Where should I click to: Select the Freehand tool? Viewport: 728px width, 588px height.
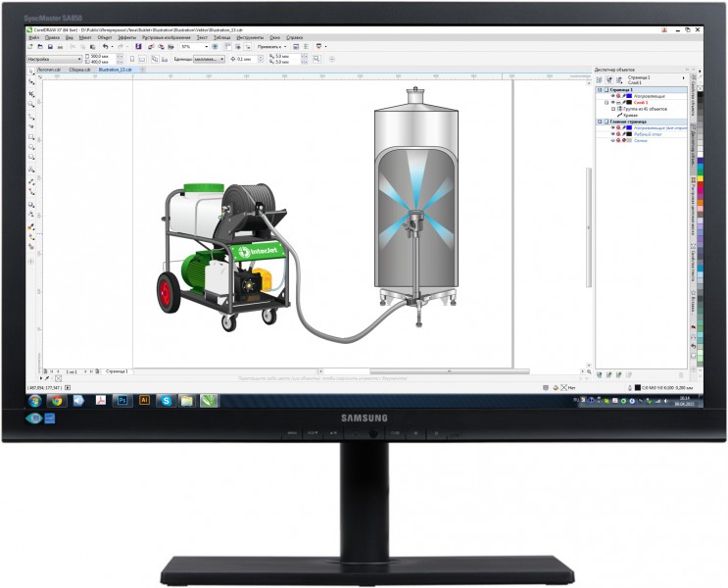pyautogui.click(x=31, y=117)
